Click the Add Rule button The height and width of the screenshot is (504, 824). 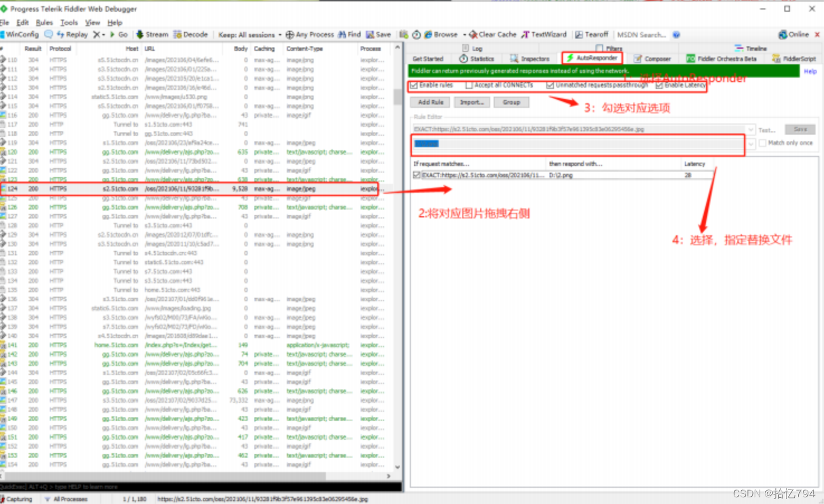tap(430, 102)
